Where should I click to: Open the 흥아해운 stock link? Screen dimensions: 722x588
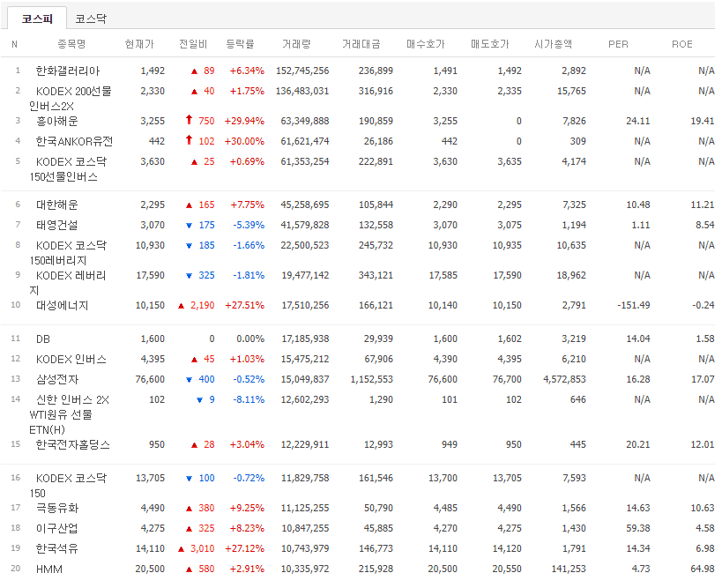click(57, 121)
